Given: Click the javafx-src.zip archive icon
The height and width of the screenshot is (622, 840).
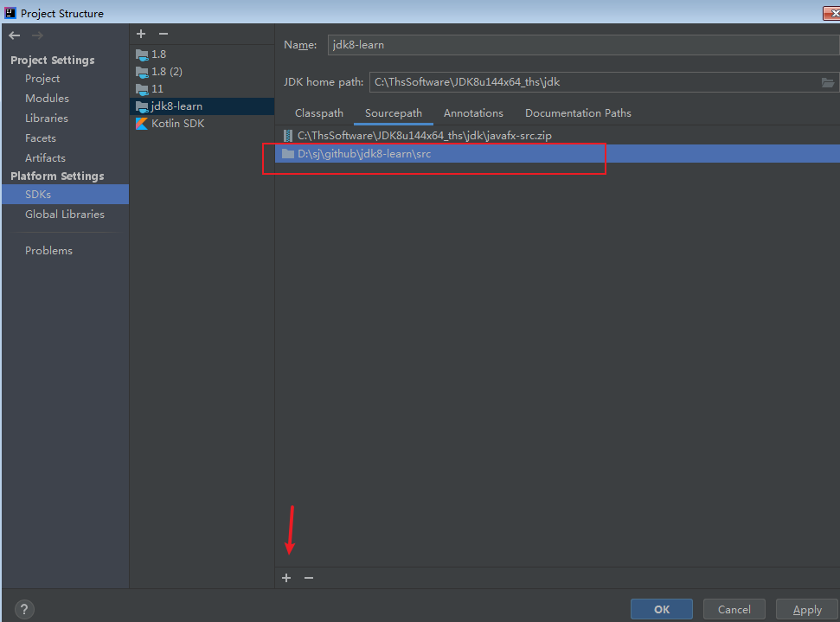Looking at the screenshot, I should [288, 136].
